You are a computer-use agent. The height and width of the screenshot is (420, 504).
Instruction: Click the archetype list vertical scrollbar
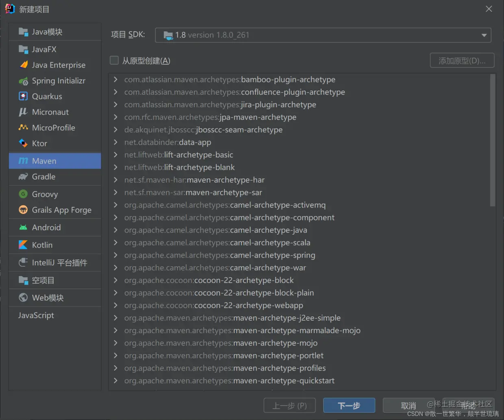(x=493, y=140)
